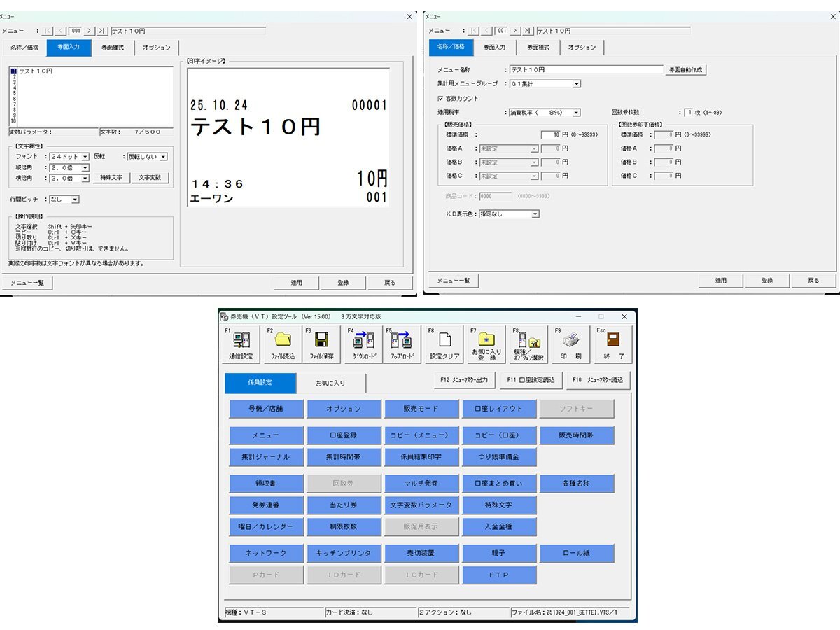Click the F5 アップロード transfer icon
The width and height of the screenshot is (840, 630).
coord(402,344)
